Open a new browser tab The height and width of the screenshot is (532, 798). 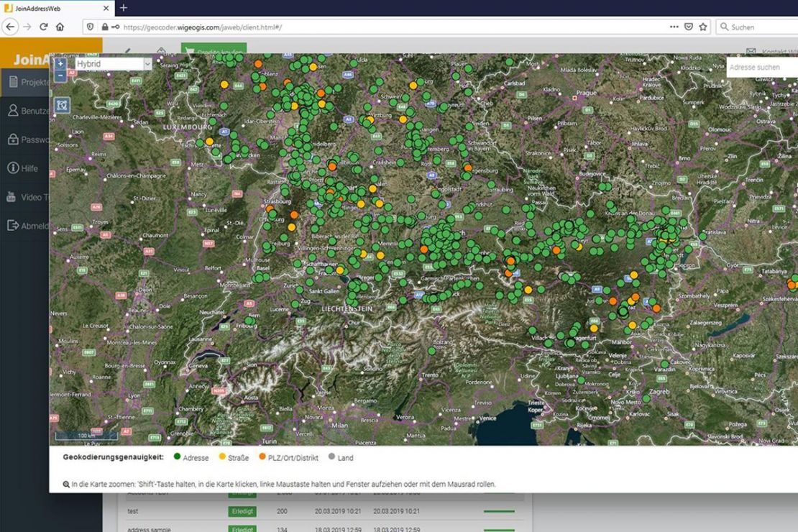[124, 8]
